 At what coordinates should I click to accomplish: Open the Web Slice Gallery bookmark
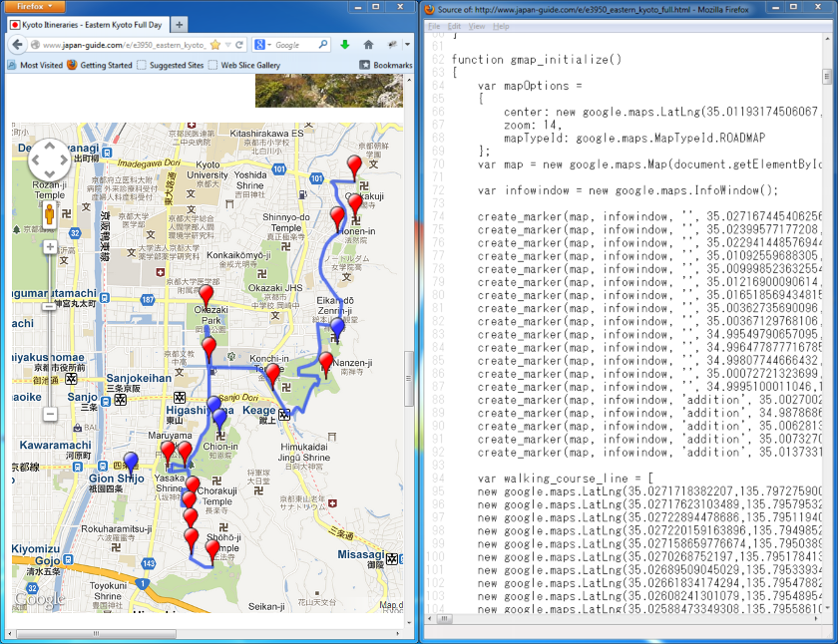pos(244,65)
